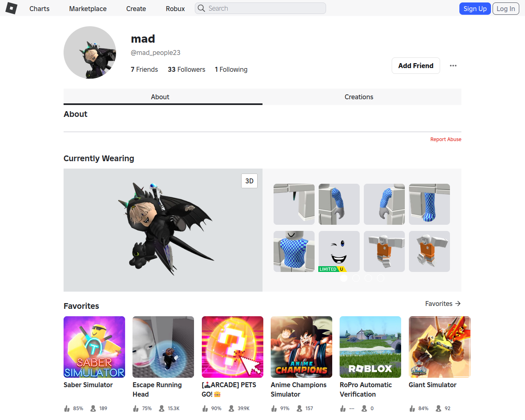
Task: Open the mad profile avatar picture
Action: tap(90, 52)
